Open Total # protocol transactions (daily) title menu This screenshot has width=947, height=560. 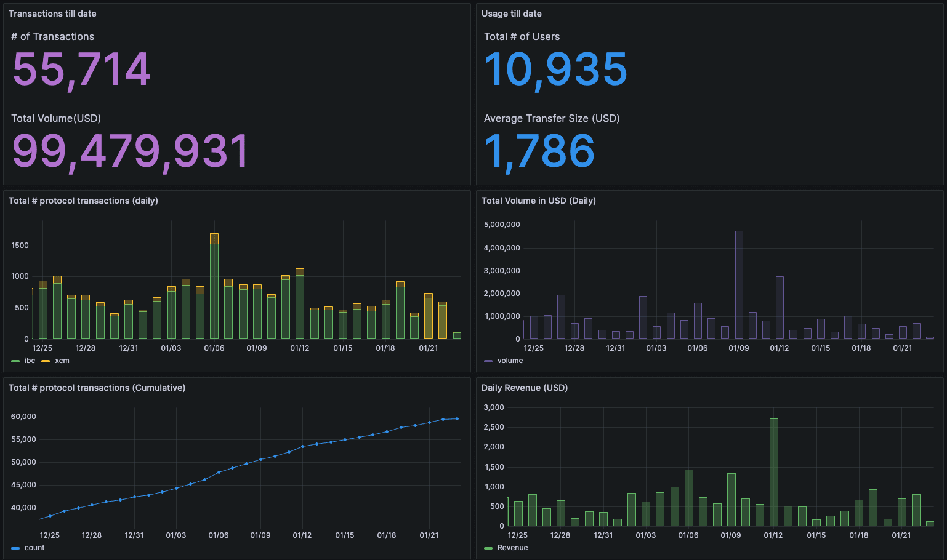coord(83,201)
